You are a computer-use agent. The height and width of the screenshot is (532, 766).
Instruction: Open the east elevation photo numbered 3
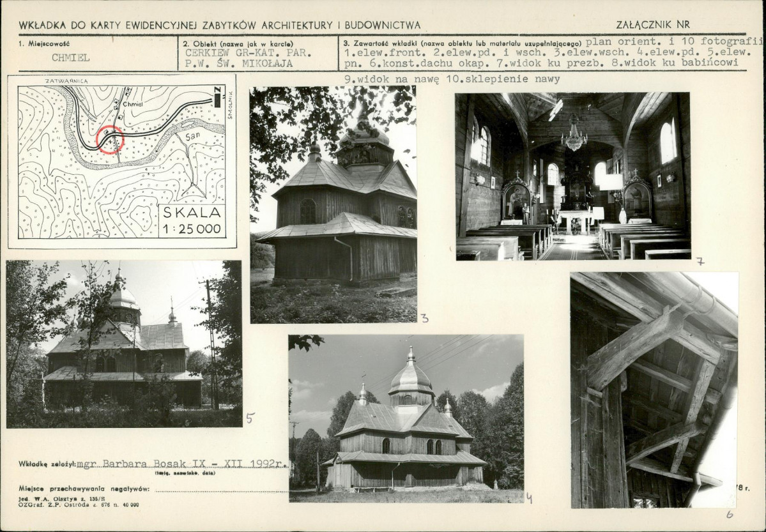coord(333,204)
